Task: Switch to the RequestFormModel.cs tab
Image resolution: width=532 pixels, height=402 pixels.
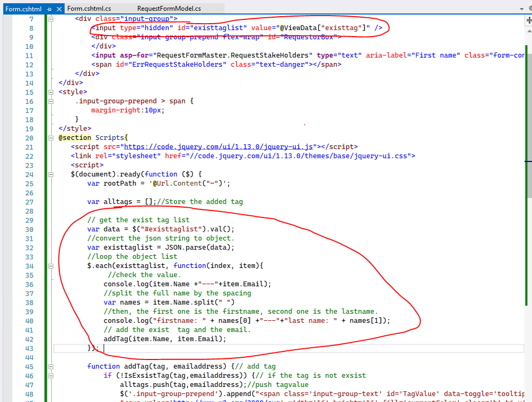Action: 169,9
